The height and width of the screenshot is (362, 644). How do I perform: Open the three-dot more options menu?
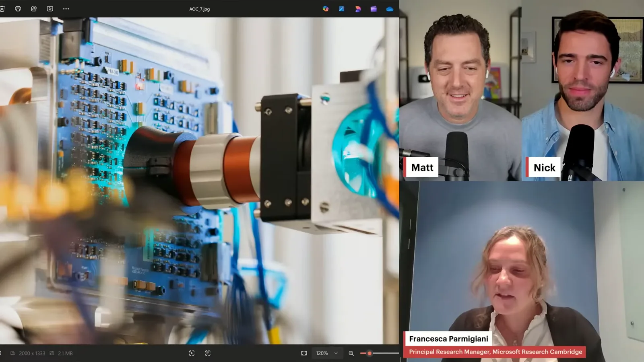66,9
